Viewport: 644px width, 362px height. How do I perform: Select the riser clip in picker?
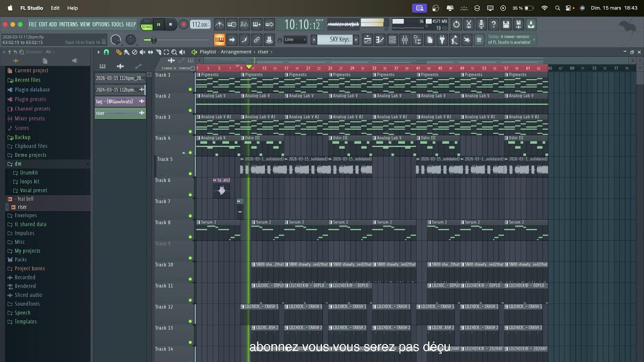point(120,113)
